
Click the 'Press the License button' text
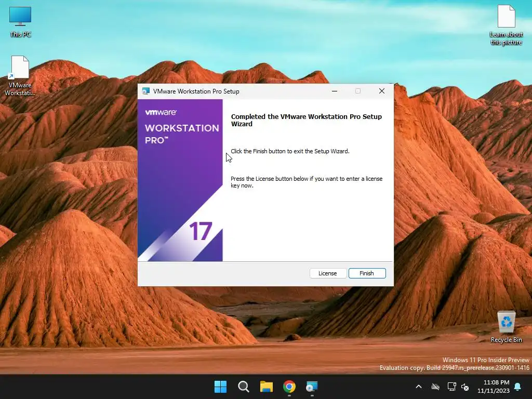(307, 182)
